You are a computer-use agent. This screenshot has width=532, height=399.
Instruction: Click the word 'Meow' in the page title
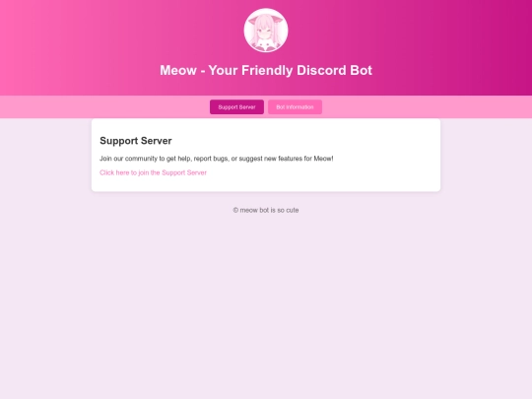point(178,70)
